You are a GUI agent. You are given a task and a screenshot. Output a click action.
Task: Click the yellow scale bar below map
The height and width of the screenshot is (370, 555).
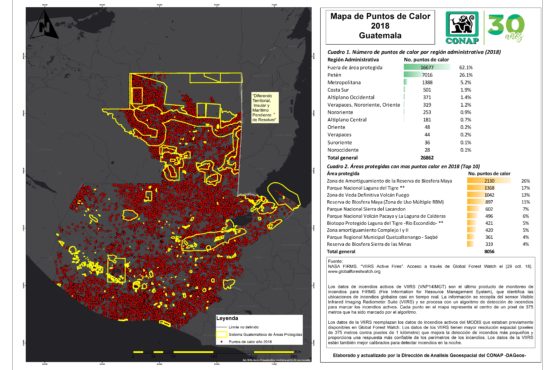(x=214, y=352)
